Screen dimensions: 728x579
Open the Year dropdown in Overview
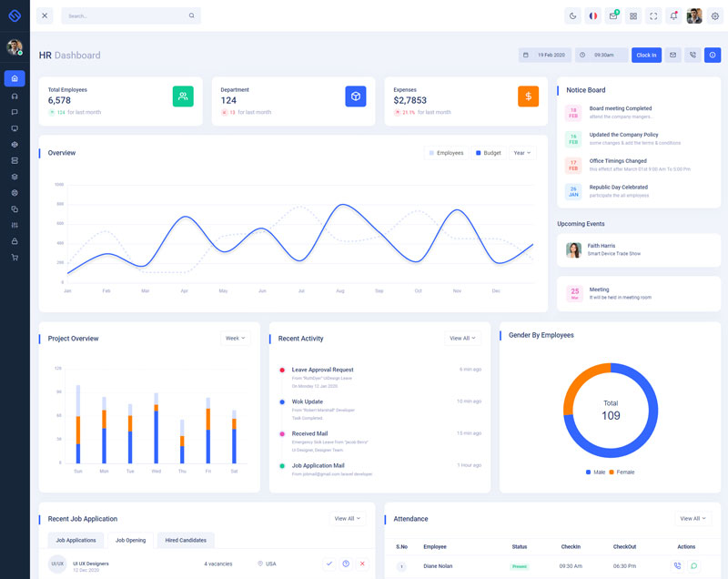coord(521,153)
